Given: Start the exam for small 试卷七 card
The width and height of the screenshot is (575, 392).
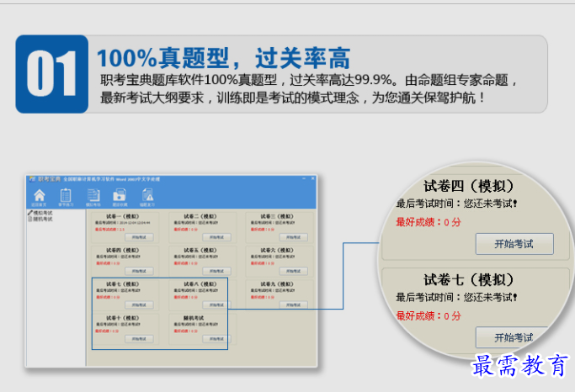Looking at the screenshot, I should [x=139, y=305].
